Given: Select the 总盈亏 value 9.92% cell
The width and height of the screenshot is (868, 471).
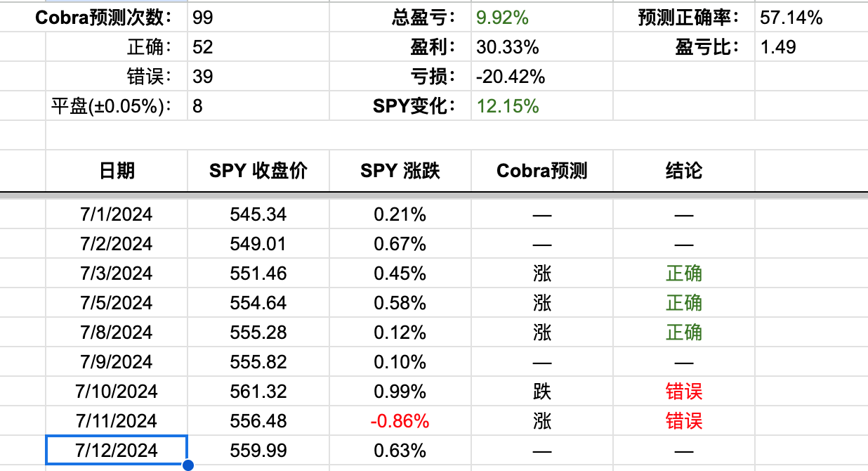Looking at the screenshot, I should pyautogui.click(x=541, y=18).
